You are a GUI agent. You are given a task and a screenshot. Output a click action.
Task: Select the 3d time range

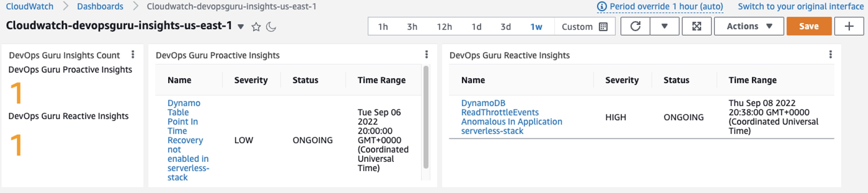[x=505, y=27]
